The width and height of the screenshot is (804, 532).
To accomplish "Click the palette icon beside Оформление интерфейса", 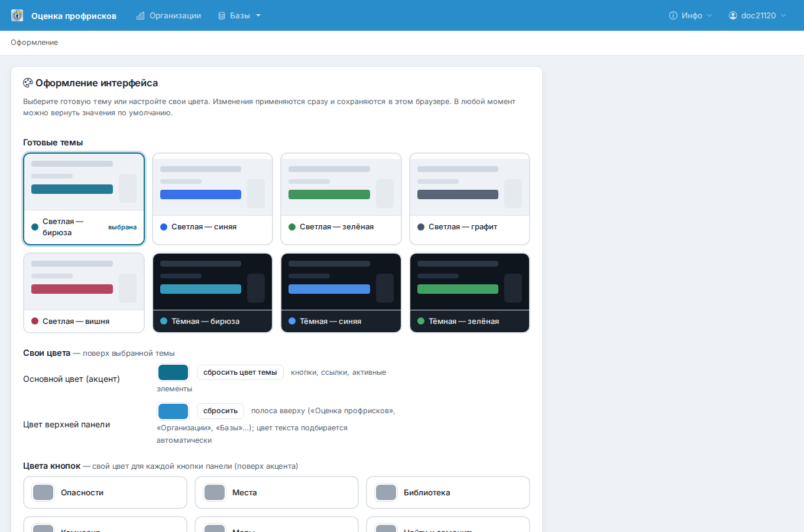I will 28,83.
